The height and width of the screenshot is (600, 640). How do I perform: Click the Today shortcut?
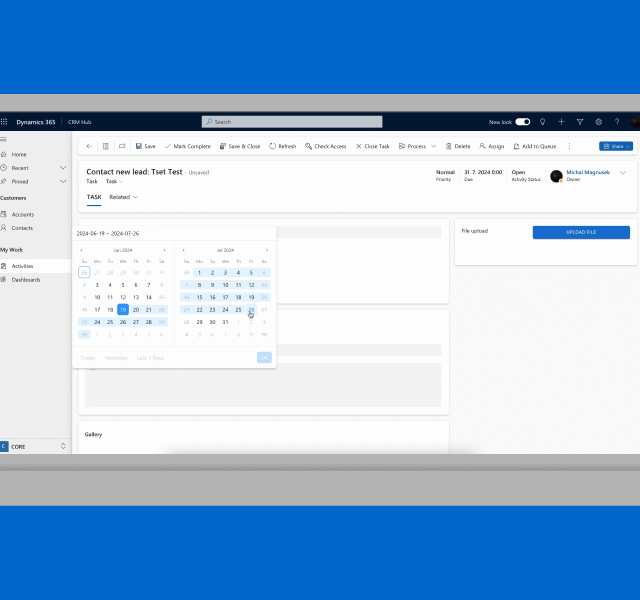click(88, 358)
